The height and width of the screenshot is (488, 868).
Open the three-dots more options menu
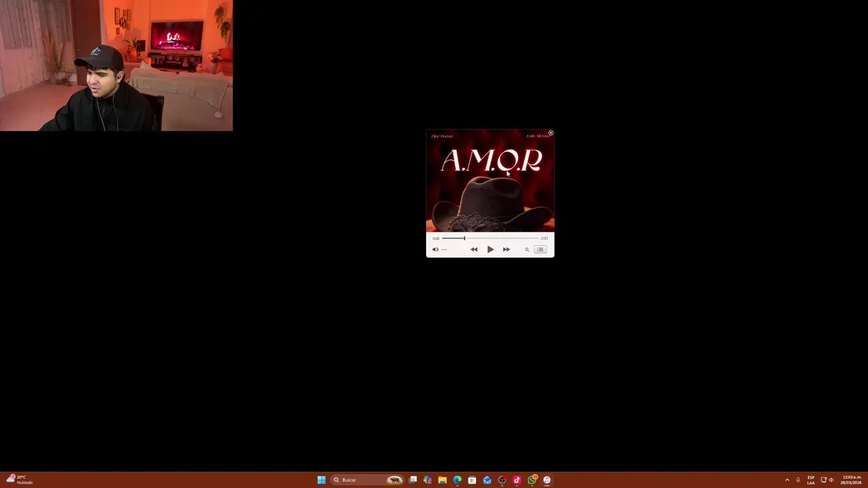444,249
